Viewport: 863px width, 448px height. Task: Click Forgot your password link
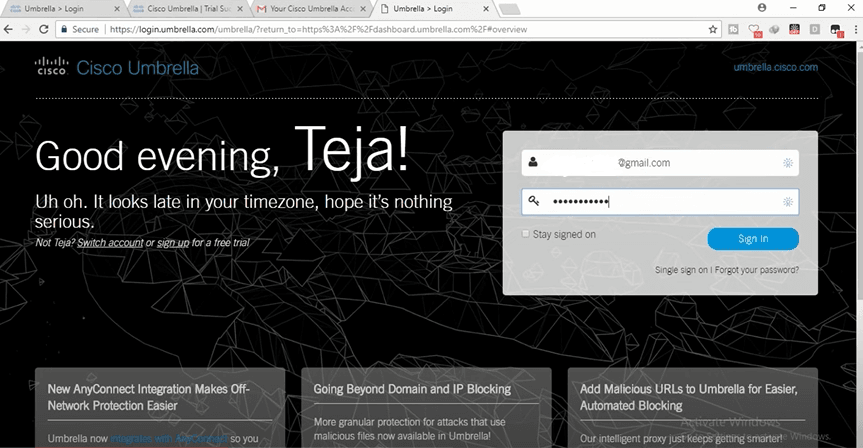pyautogui.click(x=757, y=270)
